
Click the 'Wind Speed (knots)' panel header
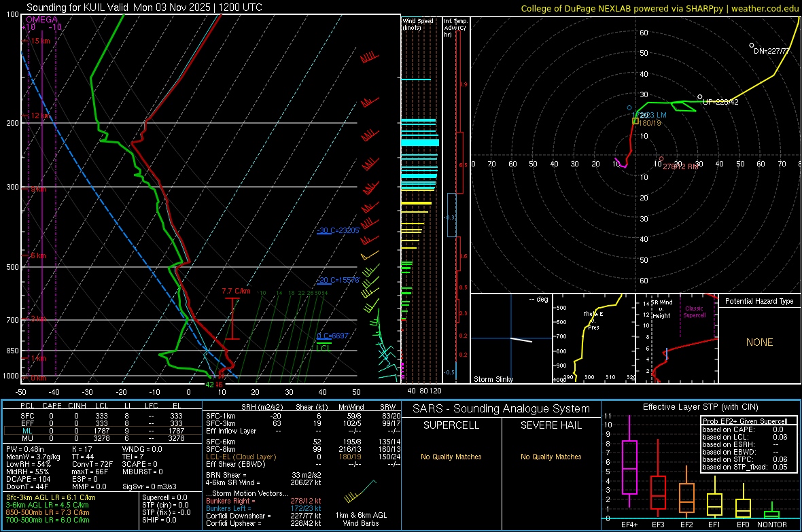[x=418, y=24]
